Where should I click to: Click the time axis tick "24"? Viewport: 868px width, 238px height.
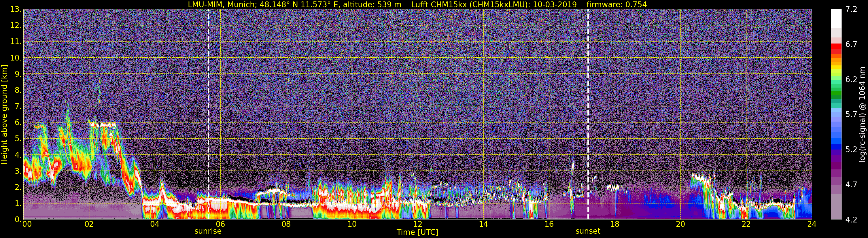coord(812,224)
